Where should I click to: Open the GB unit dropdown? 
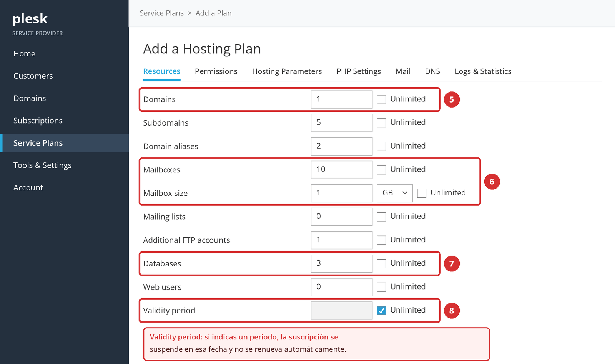395,193
